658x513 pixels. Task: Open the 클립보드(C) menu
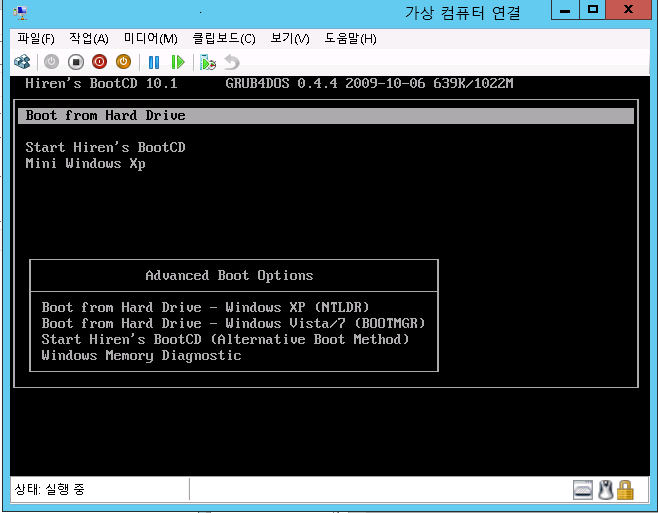pos(224,39)
